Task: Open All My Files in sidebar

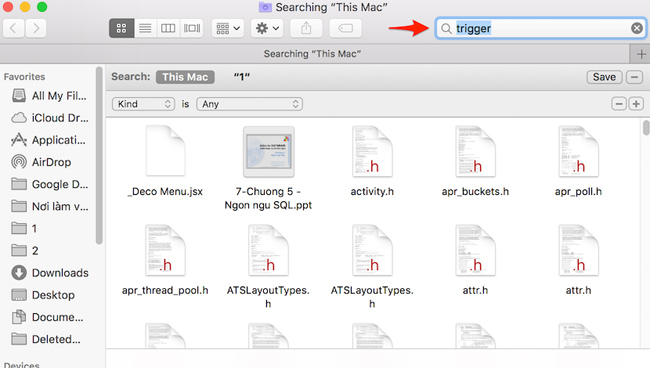Action: click(50, 96)
